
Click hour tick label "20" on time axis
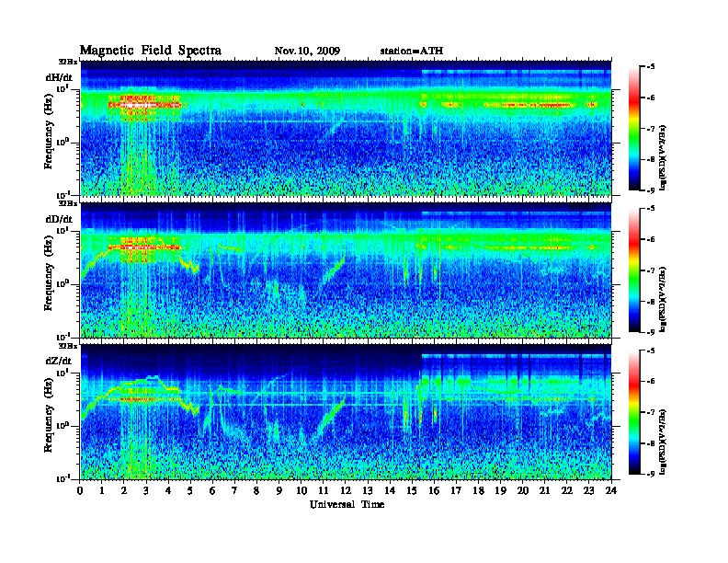pos(523,490)
